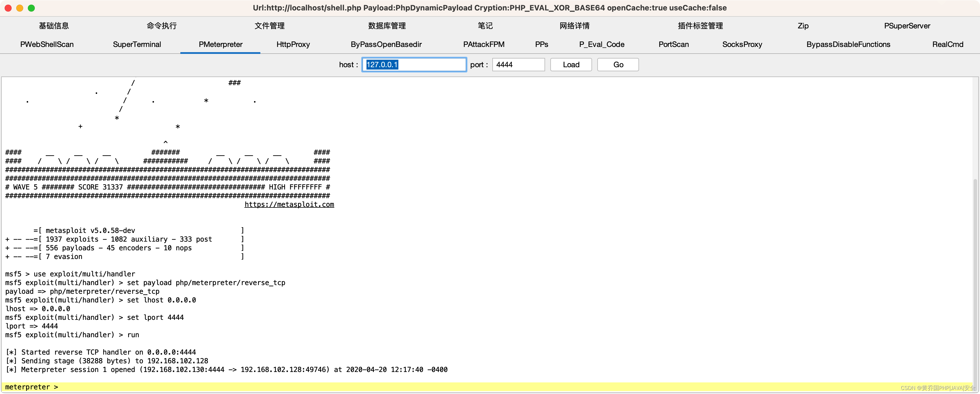Focus the host input field

pos(414,65)
